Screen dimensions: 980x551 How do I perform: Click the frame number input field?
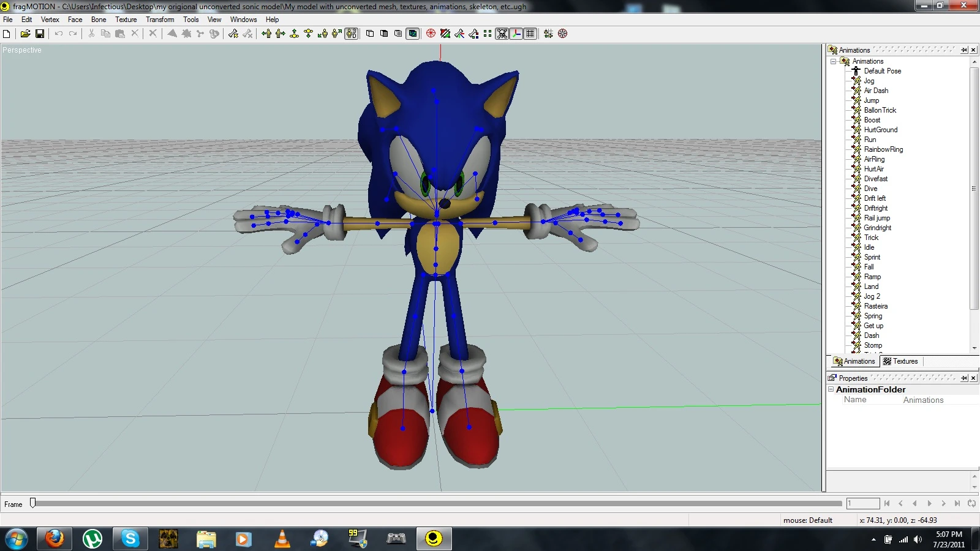point(863,503)
